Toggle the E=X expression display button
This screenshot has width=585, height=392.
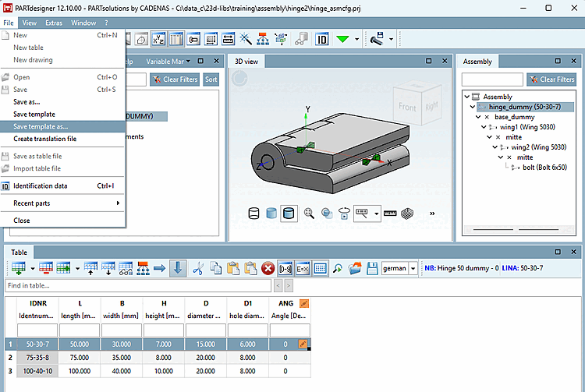pyautogui.click(x=303, y=268)
